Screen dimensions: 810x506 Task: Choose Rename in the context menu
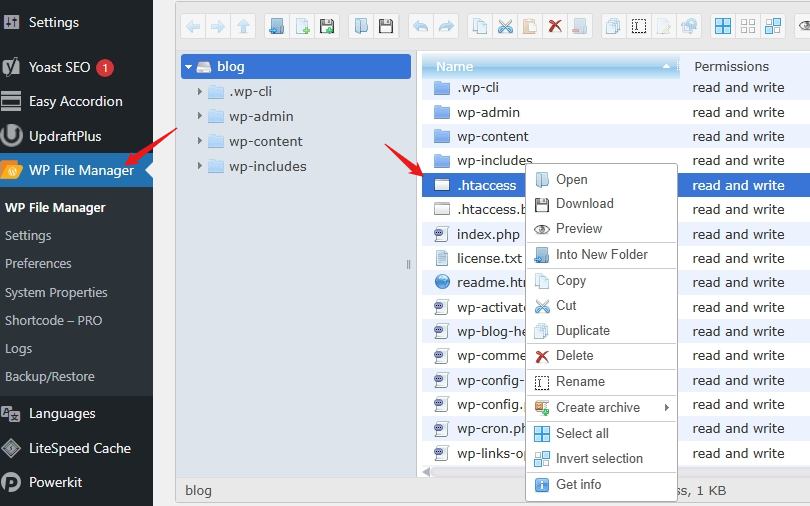[x=601, y=382]
